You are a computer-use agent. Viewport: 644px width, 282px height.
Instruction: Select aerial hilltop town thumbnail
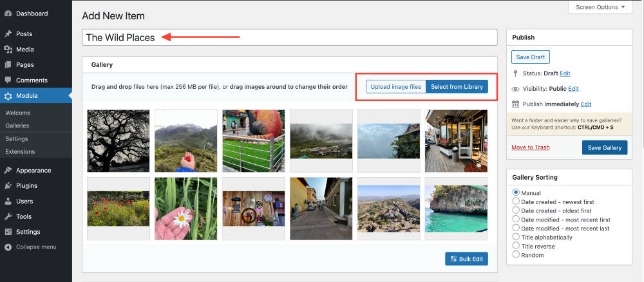(x=388, y=209)
